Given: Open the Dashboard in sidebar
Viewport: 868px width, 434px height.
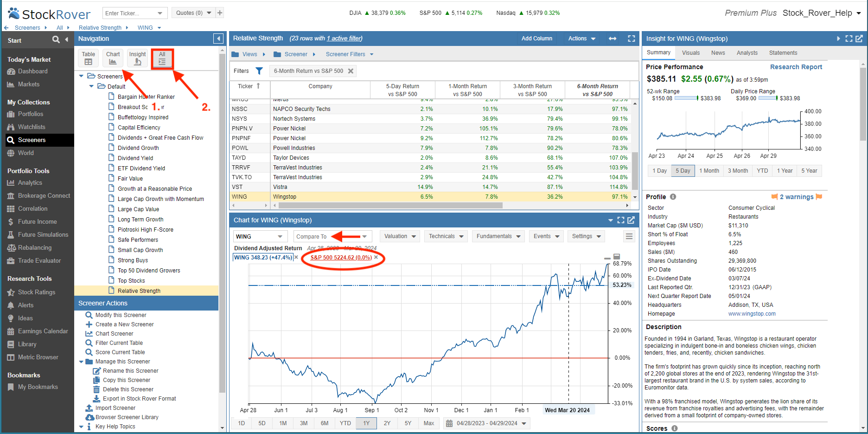Looking at the screenshot, I should 32,71.
